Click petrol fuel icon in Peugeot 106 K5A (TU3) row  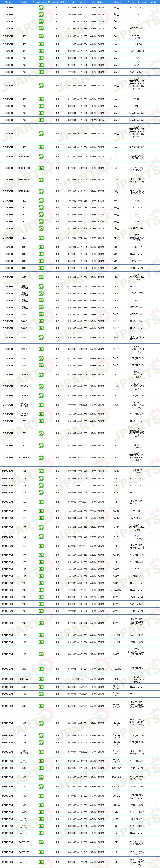(41, 518)
